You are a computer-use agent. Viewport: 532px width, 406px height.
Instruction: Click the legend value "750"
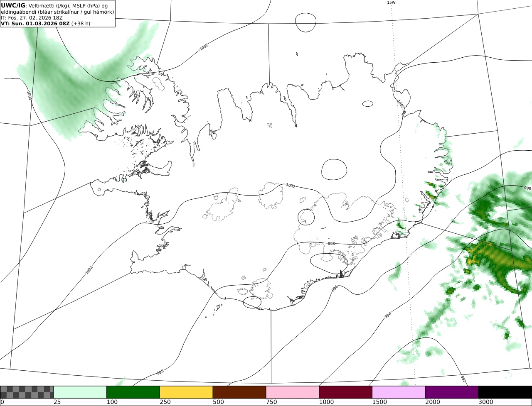pos(271,402)
